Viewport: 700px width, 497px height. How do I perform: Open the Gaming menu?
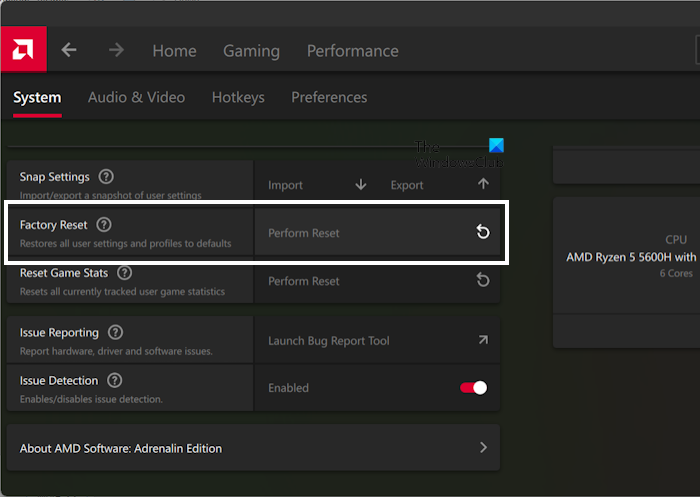coord(251,51)
